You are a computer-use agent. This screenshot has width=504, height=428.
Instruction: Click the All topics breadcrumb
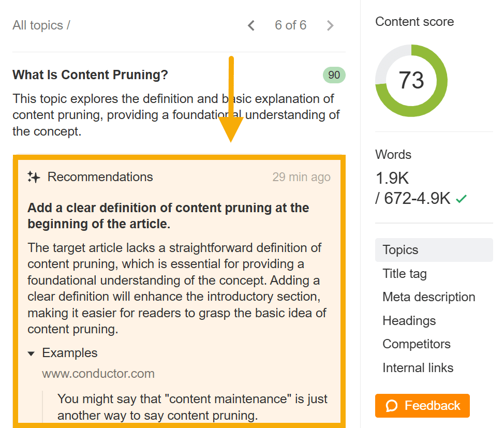pyautogui.click(x=38, y=25)
